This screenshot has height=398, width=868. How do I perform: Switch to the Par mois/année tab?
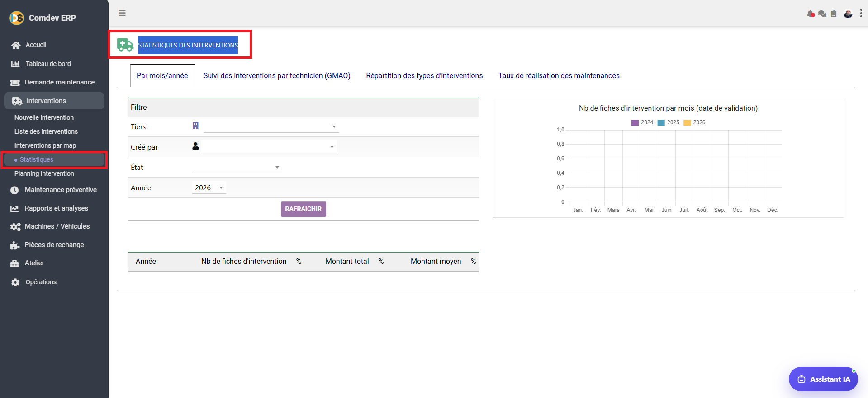[162, 75]
